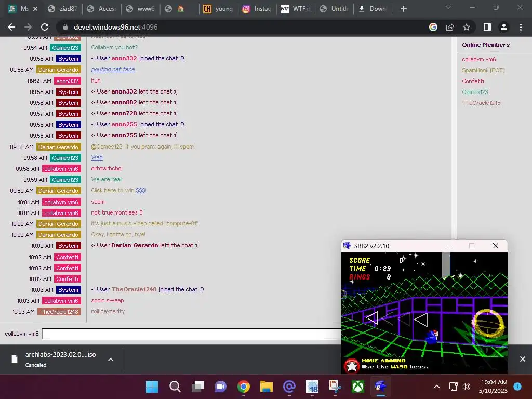The height and width of the screenshot is (399, 532).
Task: Open the blue @ mail app icon
Action: (289, 387)
